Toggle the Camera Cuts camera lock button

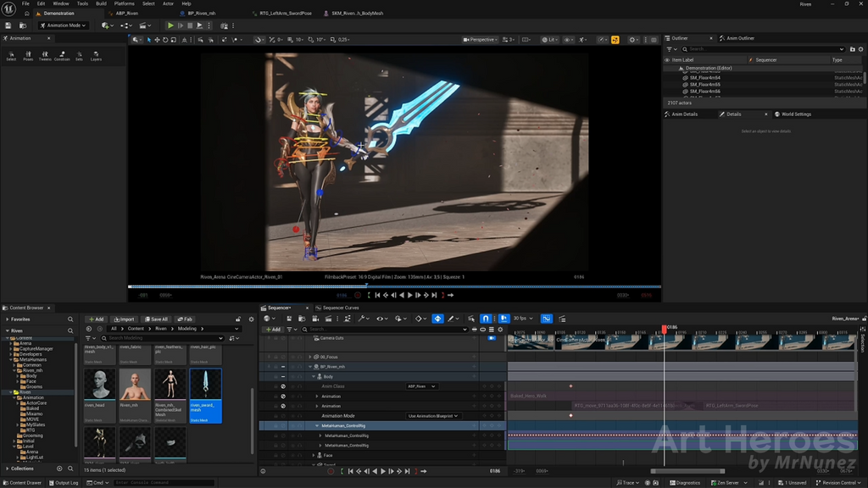tap(492, 338)
